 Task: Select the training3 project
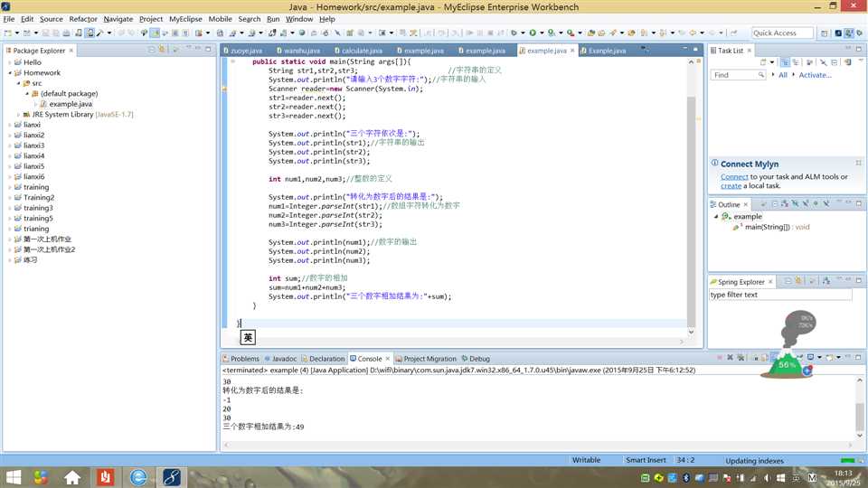pyautogui.click(x=38, y=208)
